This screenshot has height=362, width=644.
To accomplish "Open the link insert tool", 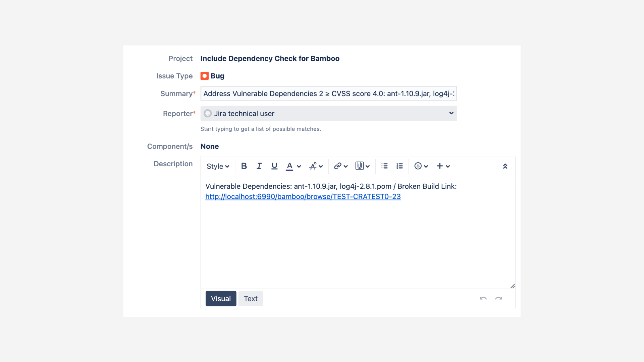I will coord(338,166).
